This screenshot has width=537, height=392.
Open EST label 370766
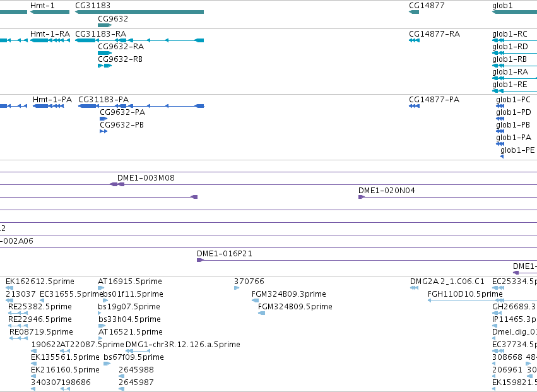(x=249, y=282)
